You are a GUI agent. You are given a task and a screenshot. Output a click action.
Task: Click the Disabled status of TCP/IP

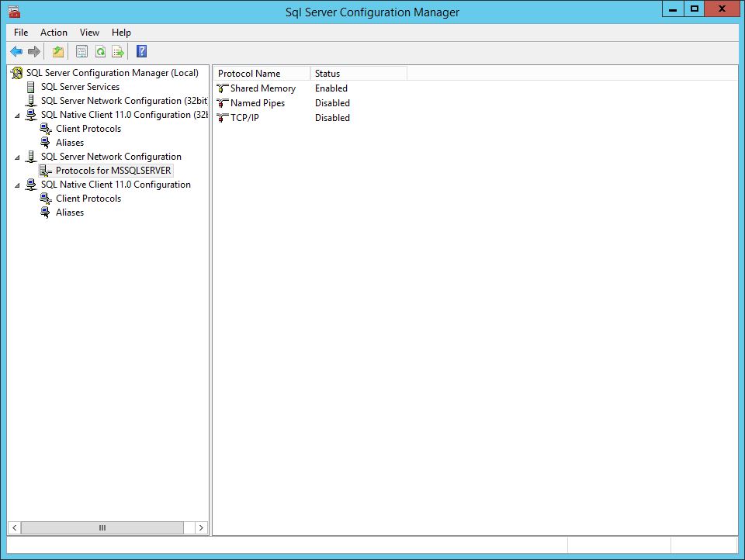tap(332, 118)
